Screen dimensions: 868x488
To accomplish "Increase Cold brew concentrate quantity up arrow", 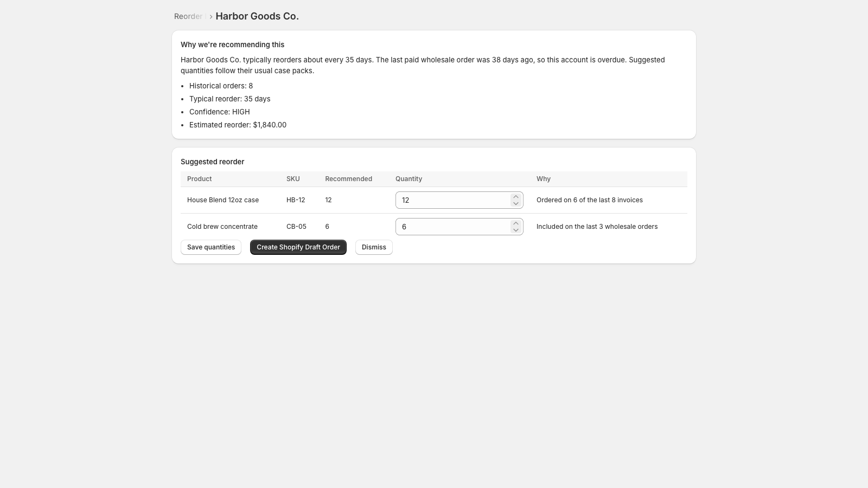I will point(516,223).
